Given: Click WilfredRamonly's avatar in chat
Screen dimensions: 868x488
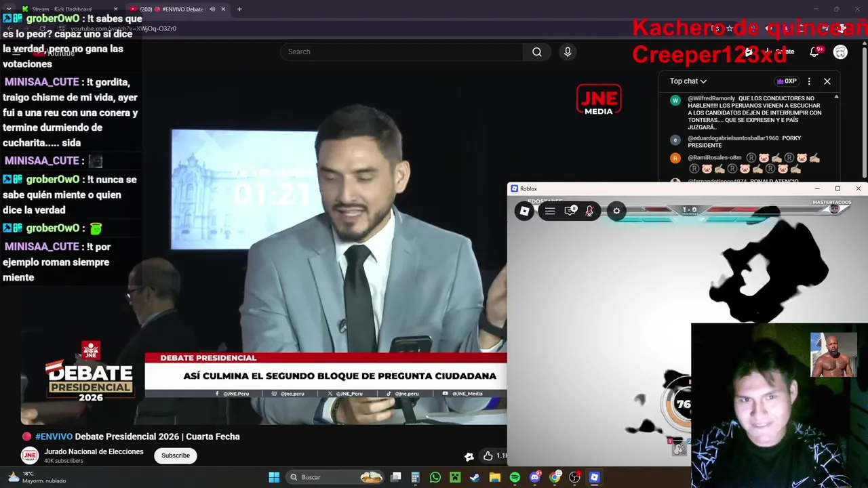Looking at the screenshot, I should coord(675,100).
